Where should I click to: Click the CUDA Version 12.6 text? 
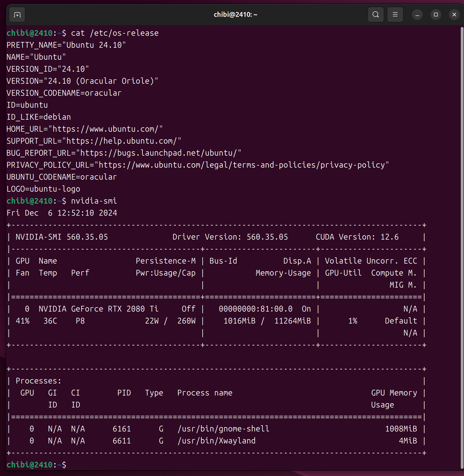[x=357, y=237]
